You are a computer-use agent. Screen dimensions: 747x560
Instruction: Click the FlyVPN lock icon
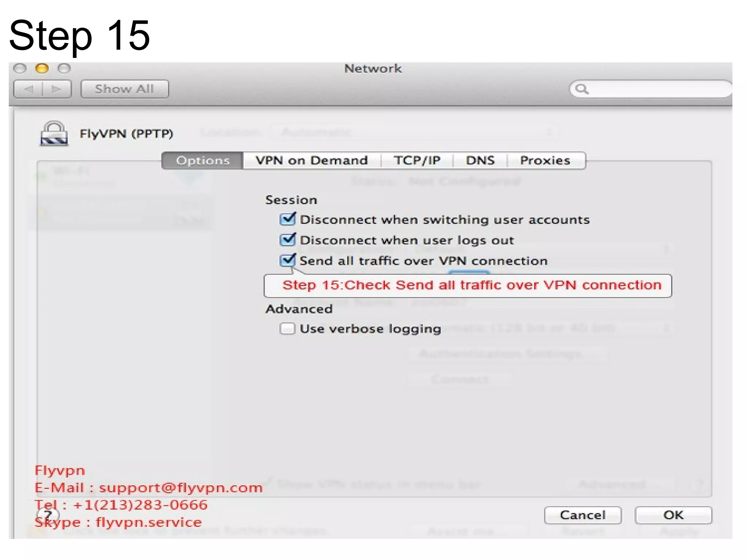pyautogui.click(x=54, y=134)
